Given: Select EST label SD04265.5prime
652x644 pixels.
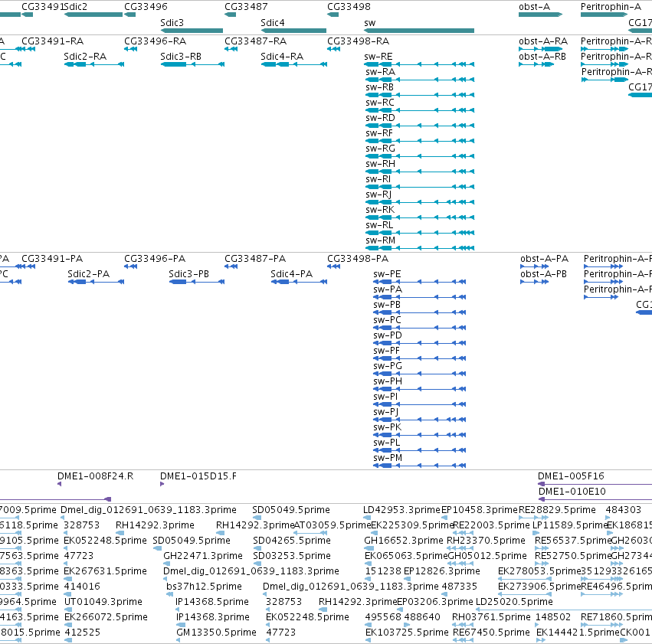Looking at the screenshot, I should click(x=292, y=541).
